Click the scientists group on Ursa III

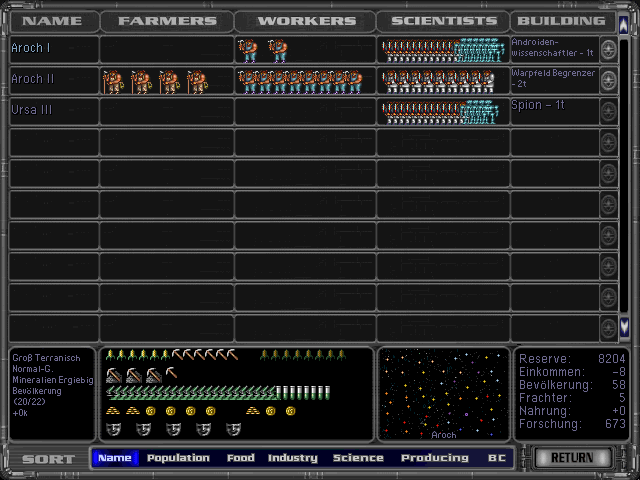point(440,112)
